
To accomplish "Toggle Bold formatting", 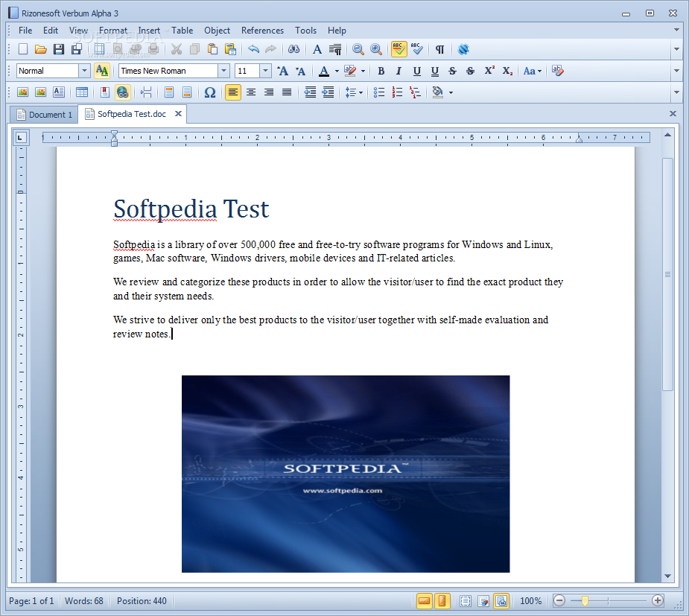I will [381, 71].
